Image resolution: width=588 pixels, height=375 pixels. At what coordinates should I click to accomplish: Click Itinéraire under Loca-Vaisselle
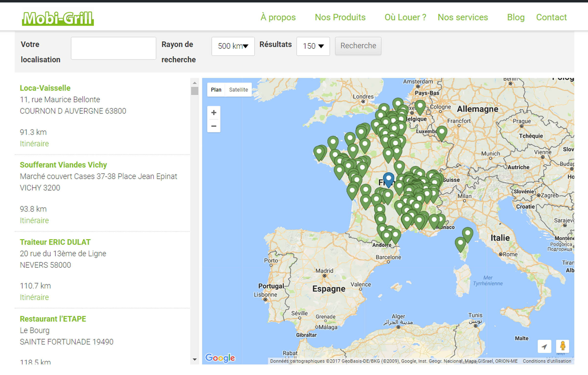34,144
